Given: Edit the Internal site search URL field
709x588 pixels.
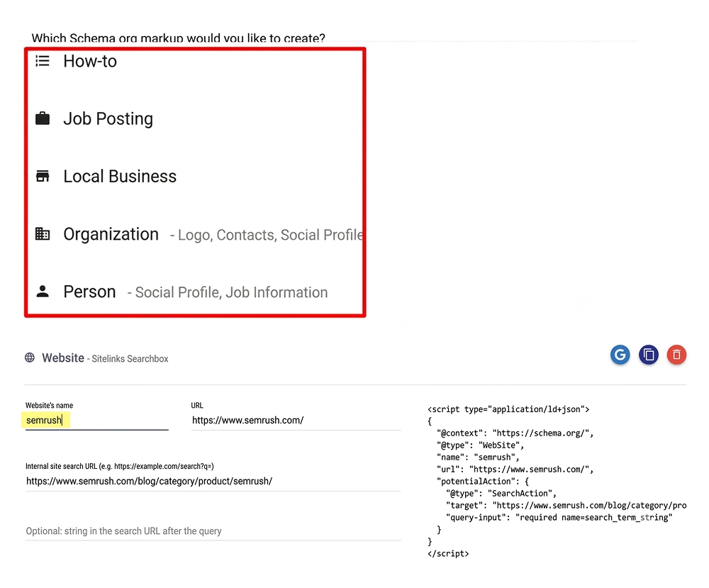Looking at the screenshot, I should 213,482.
